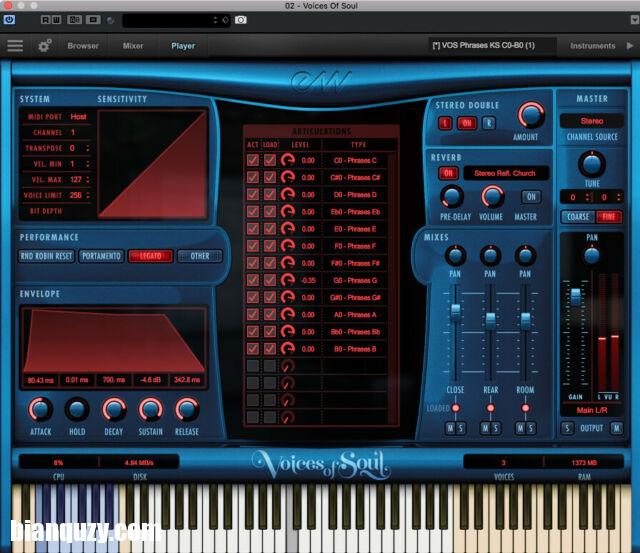Click the camera snapshot icon
The width and height of the screenshot is (640, 553).
point(240,20)
